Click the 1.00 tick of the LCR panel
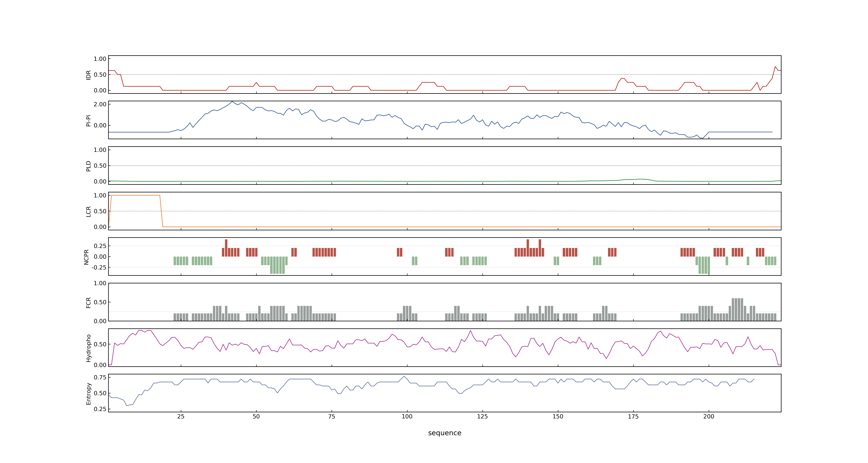This screenshot has height=463, width=868. (x=100, y=195)
